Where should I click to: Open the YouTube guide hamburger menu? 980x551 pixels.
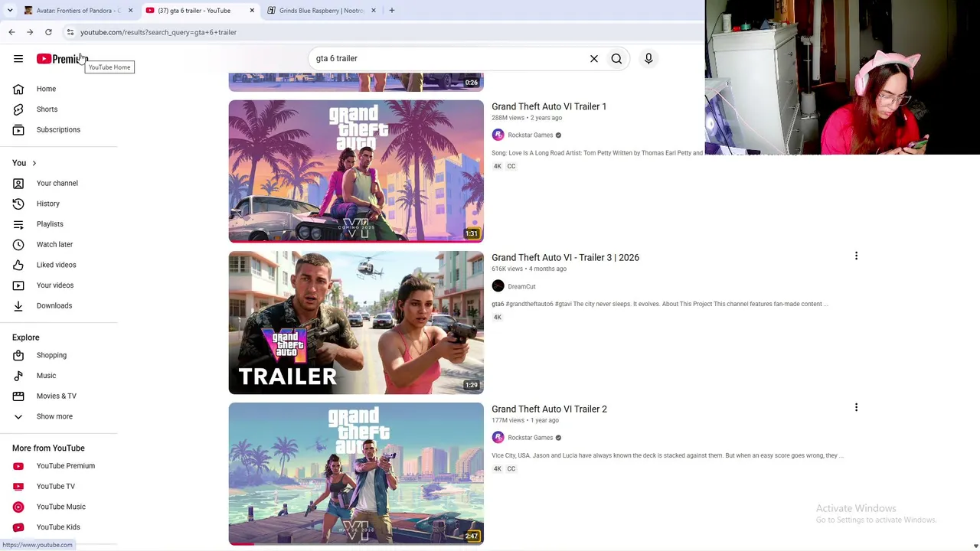[18, 59]
